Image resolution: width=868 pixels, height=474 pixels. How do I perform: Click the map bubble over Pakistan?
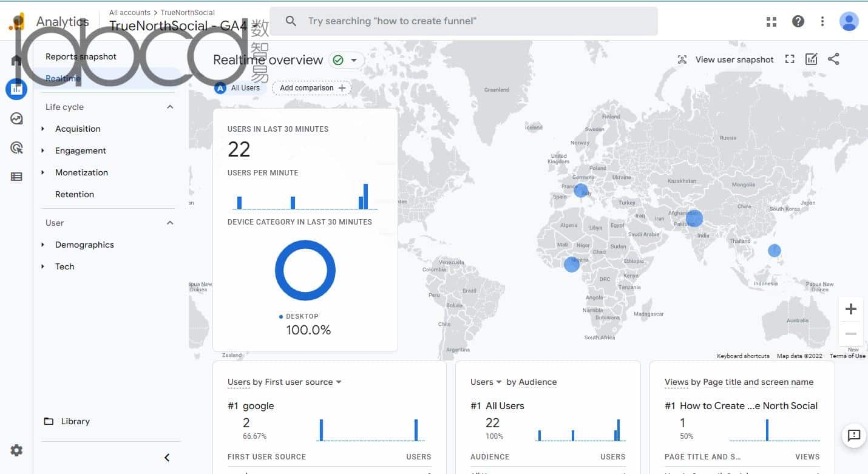pyautogui.click(x=694, y=218)
